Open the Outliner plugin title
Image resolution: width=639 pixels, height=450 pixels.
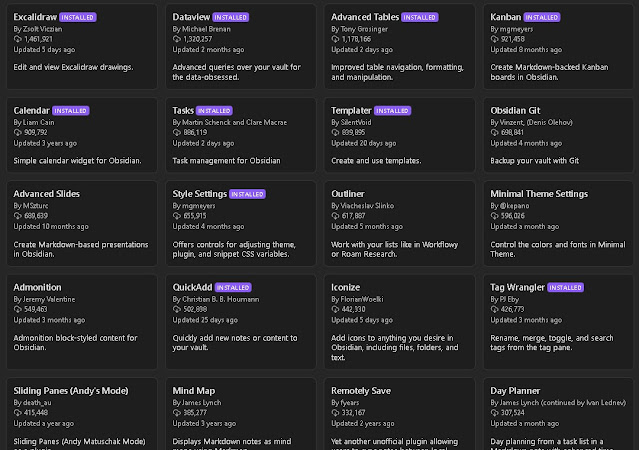(x=348, y=194)
